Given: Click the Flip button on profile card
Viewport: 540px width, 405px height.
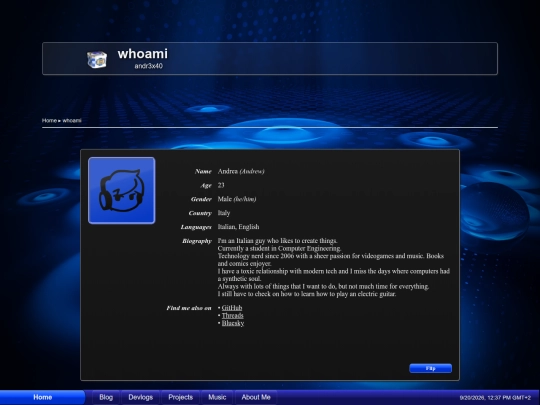Looking at the screenshot, I should pyautogui.click(x=430, y=368).
